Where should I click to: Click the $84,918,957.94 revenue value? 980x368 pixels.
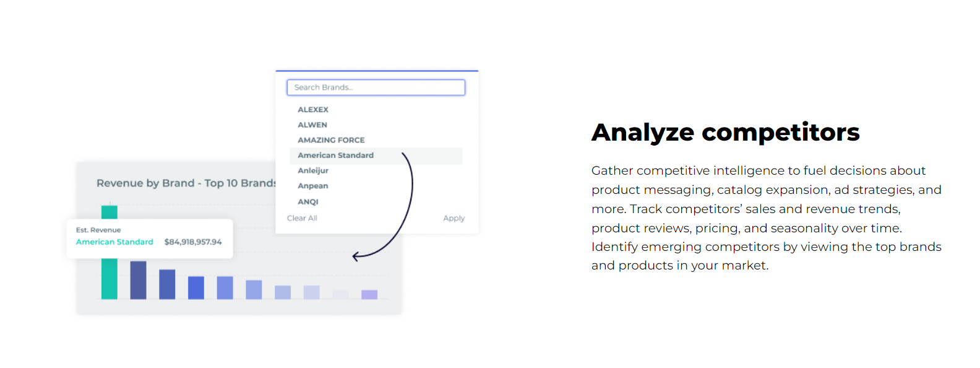pos(193,242)
